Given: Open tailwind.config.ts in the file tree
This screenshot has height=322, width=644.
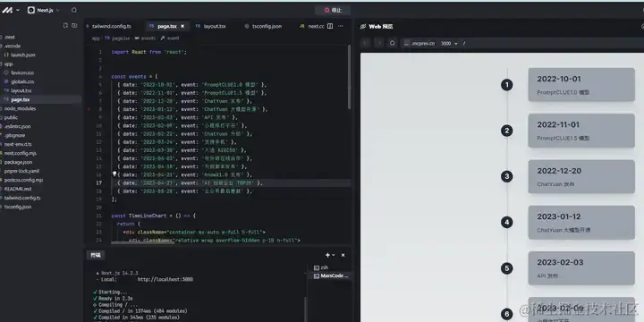Looking at the screenshot, I should (22, 198).
